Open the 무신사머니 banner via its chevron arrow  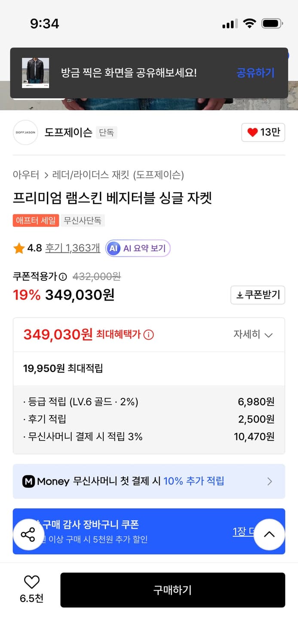point(270,481)
